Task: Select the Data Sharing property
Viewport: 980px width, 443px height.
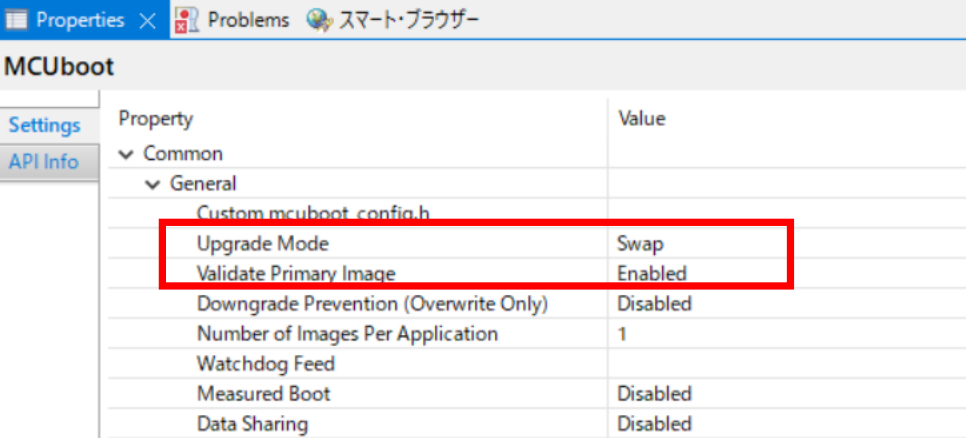Action: coord(252,424)
